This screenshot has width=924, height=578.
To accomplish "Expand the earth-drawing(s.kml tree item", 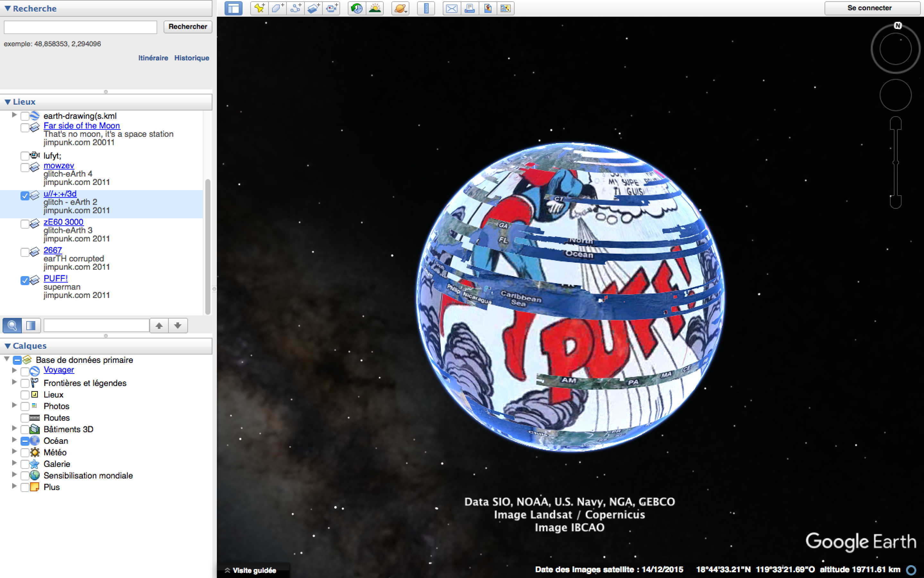I will [x=14, y=115].
